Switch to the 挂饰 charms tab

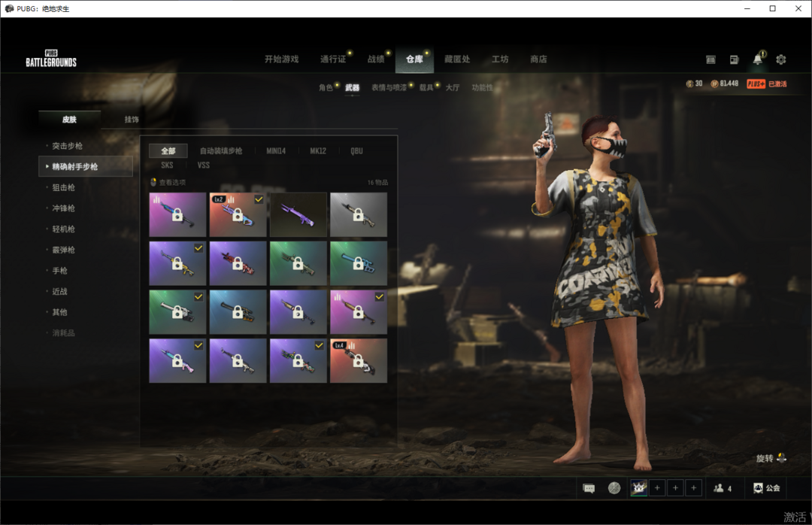click(x=132, y=120)
